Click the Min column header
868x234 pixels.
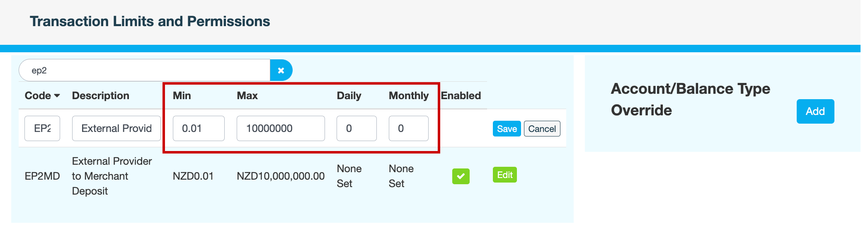(x=182, y=96)
